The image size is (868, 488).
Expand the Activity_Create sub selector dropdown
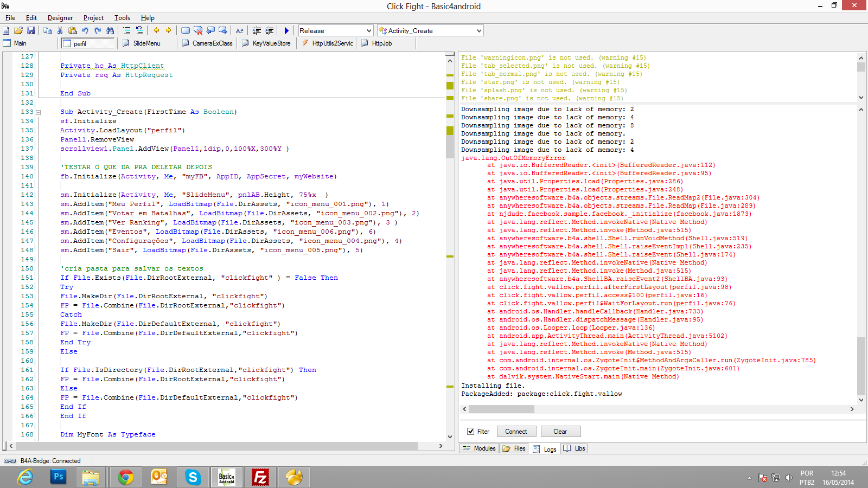479,31
